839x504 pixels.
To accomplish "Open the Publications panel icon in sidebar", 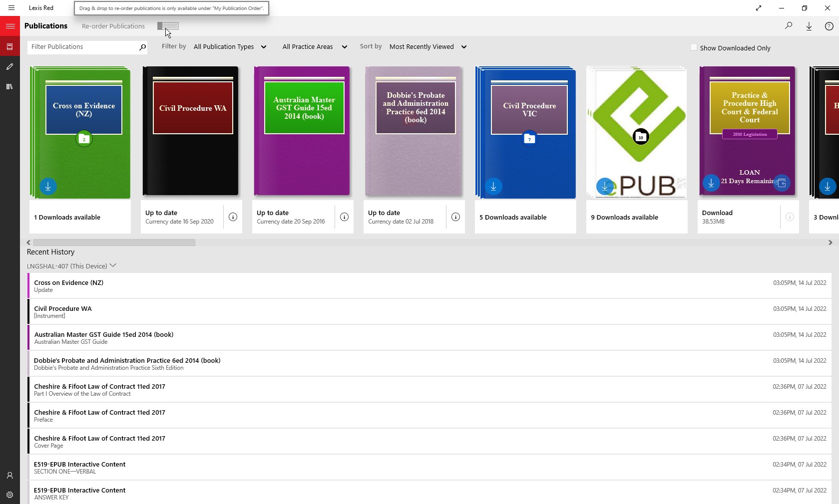I will pos(10,47).
